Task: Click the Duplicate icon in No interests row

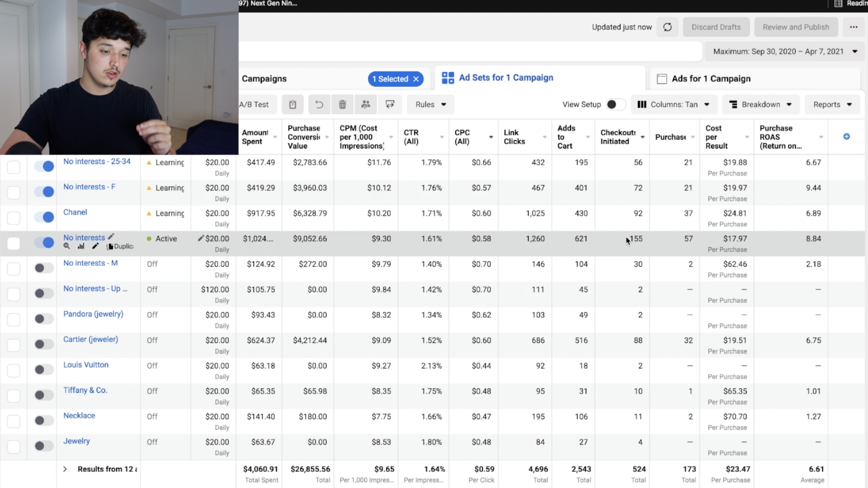Action: click(x=120, y=246)
